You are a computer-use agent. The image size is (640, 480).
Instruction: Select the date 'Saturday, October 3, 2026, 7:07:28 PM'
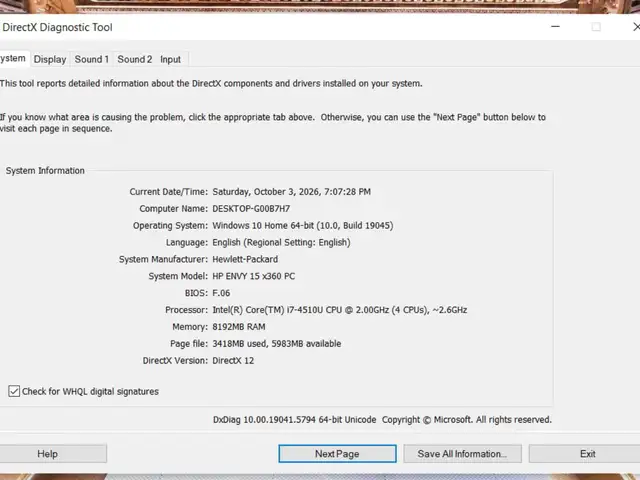coord(291,192)
